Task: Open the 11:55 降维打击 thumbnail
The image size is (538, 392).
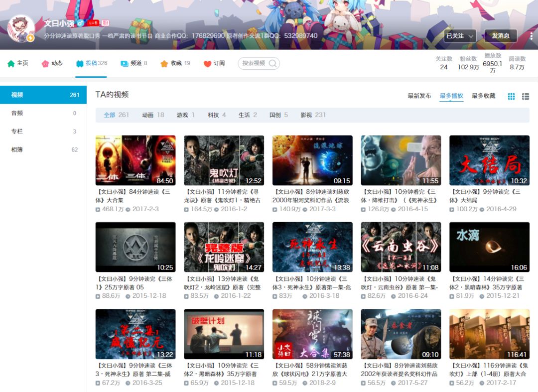Action: point(401,160)
